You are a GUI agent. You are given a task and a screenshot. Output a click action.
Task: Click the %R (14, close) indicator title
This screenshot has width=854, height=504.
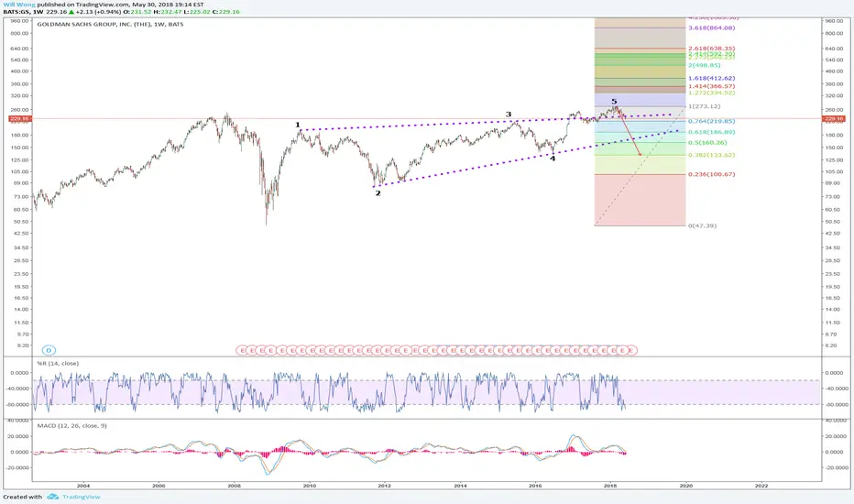coord(58,364)
